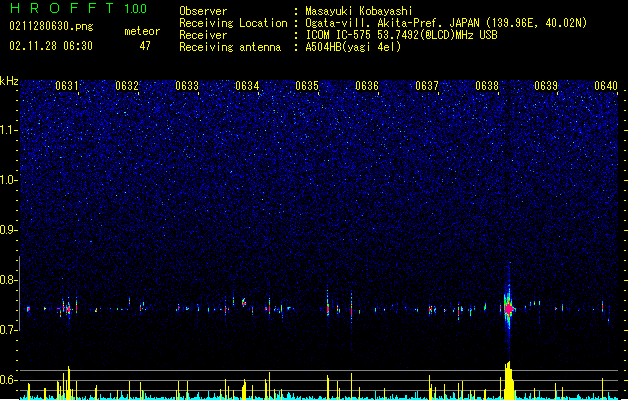Click the kHz axis unit label
Viewport: 629px width, 400px height.
9,81
